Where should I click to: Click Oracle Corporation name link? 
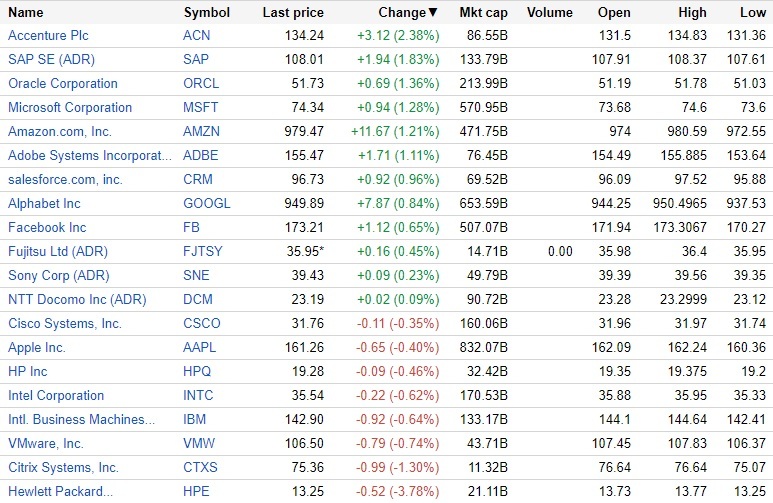pyautogui.click(x=62, y=83)
